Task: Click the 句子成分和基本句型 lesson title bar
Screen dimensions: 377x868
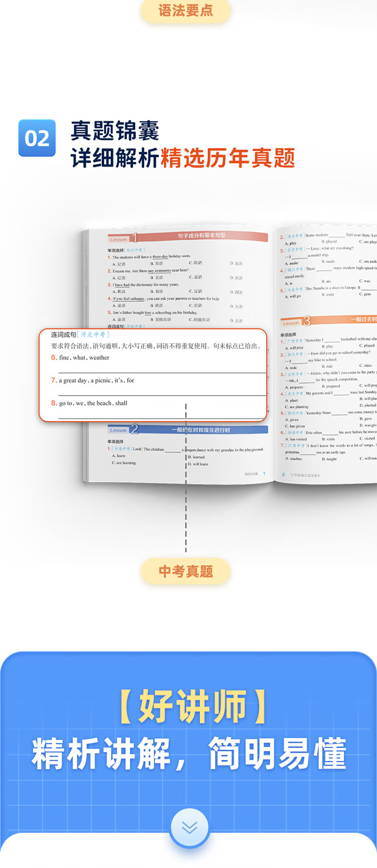Action: pyautogui.click(x=201, y=235)
